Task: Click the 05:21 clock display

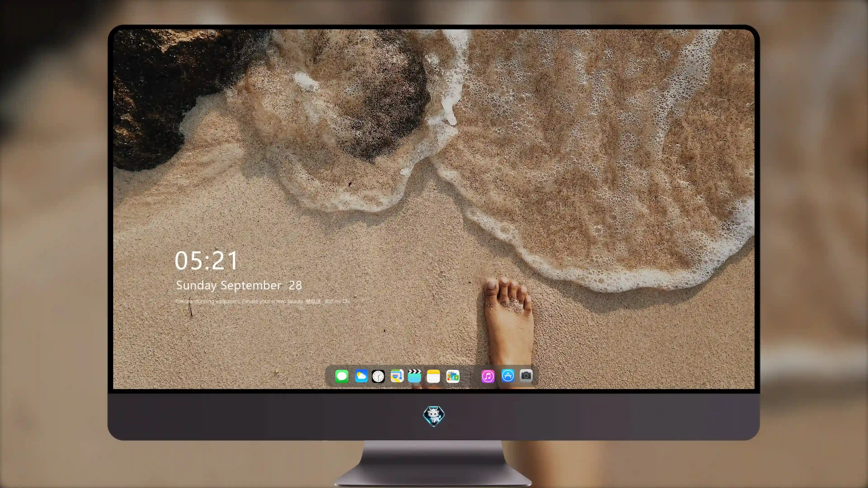Action: pos(206,261)
